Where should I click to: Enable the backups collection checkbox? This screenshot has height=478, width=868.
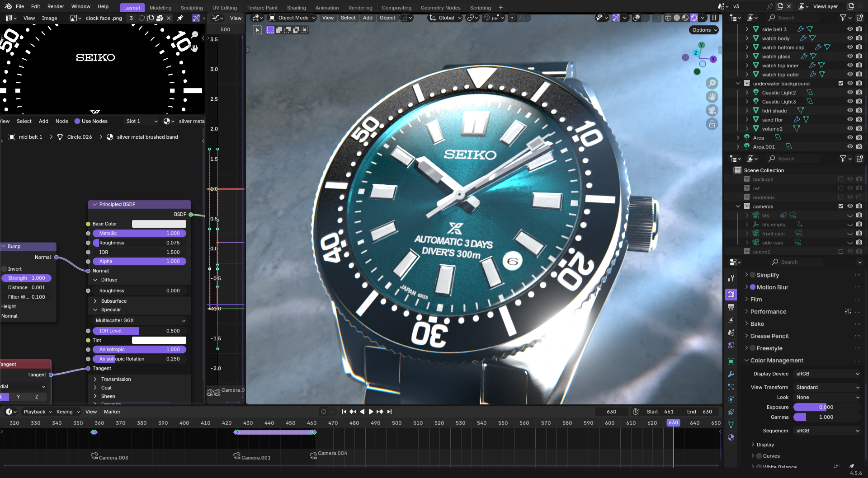coord(841,179)
